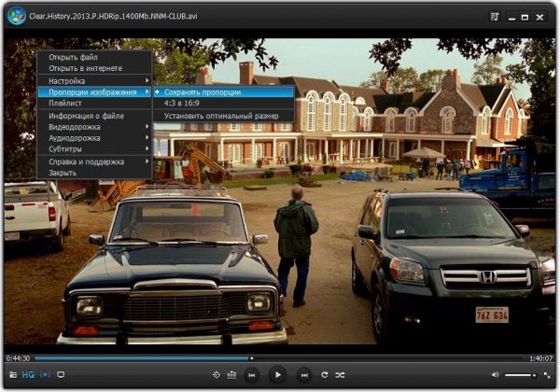This screenshot has height=392, width=560.
Task: Start playback with the Play button
Action: click(277, 375)
